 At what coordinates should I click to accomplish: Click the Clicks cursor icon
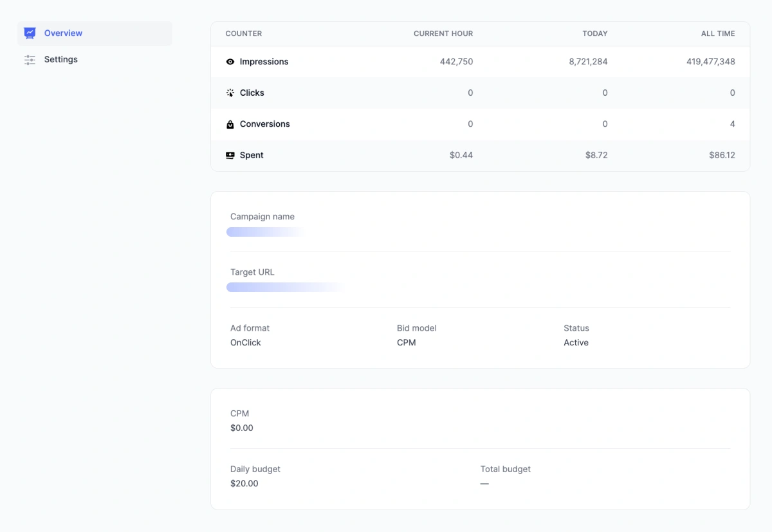tap(230, 93)
